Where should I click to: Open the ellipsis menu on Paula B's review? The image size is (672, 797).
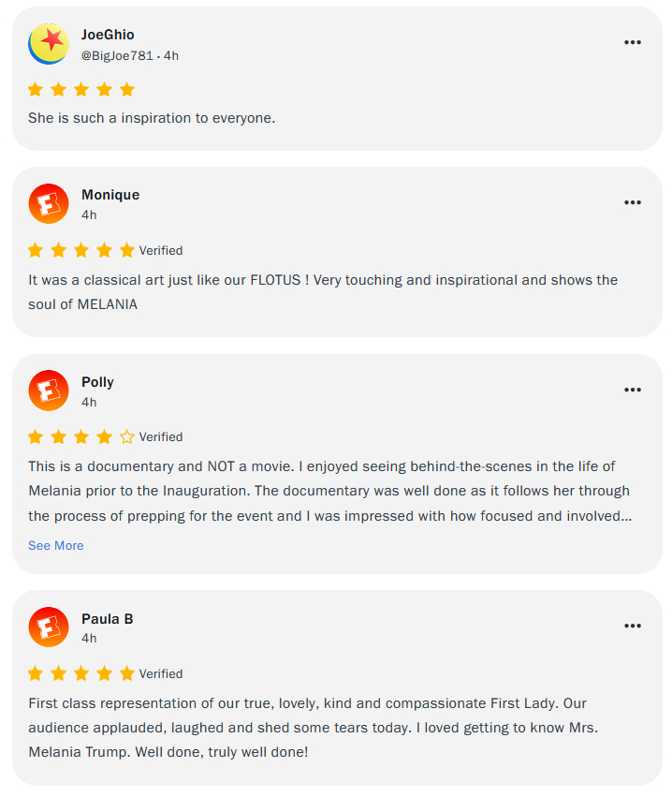pos(633,626)
